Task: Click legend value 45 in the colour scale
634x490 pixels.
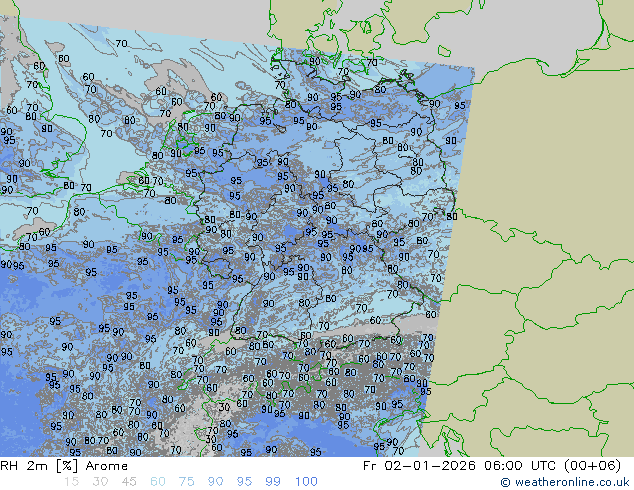Action: pyautogui.click(x=129, y=482)
